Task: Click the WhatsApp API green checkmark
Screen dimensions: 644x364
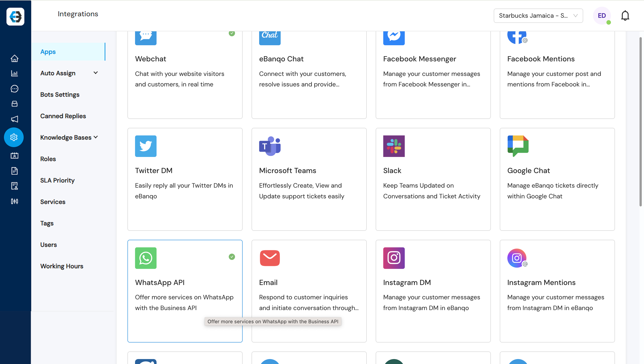Action: pyautogui.click(x=232, y=257)
